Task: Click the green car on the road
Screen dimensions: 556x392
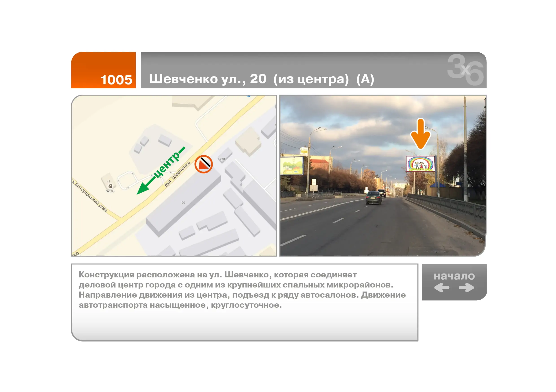Action: click(374, 197)
